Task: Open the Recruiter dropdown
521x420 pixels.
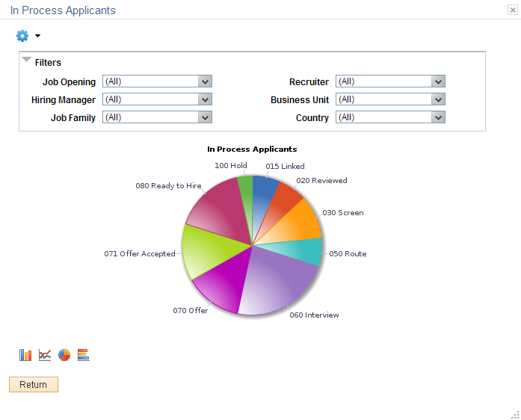Action: click(x=390, y=81)
